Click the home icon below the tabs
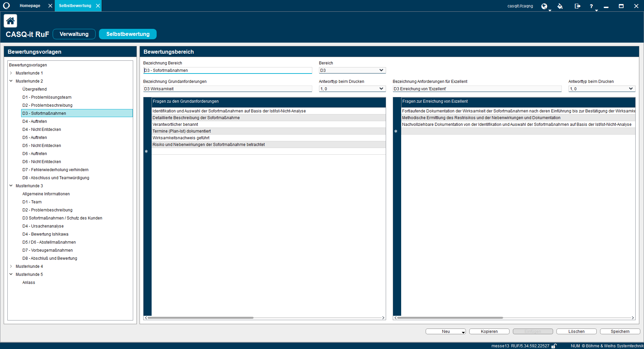Image resolution: width=644 pixels, height=349 pixels. coord(10,20)
